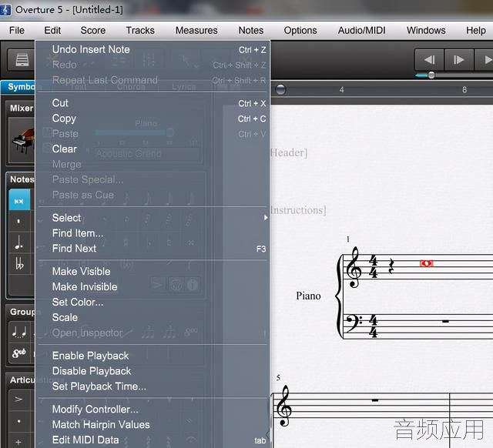This screenshot has height=448, width=493.
Task: Click the step forward playback button
Action: point(459,60)
